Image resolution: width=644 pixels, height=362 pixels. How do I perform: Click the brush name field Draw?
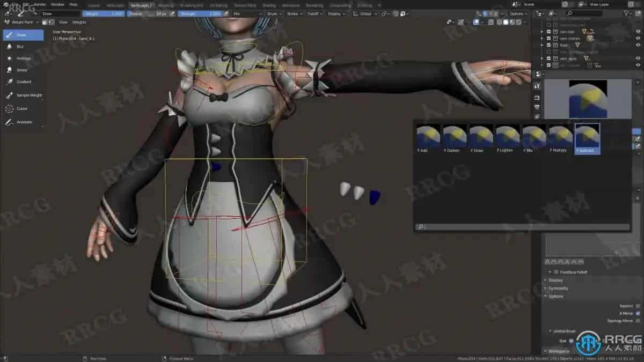(x=60, y=13)
